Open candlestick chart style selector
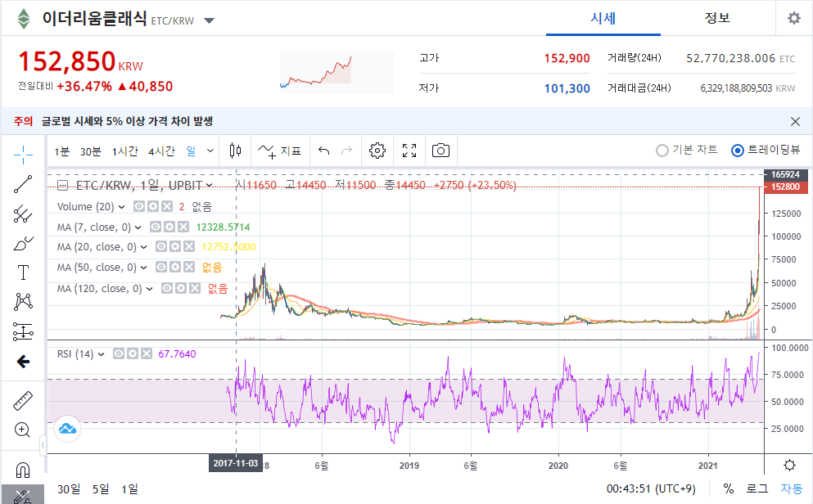This screenshot has width=813, height=504. (236, 151)
